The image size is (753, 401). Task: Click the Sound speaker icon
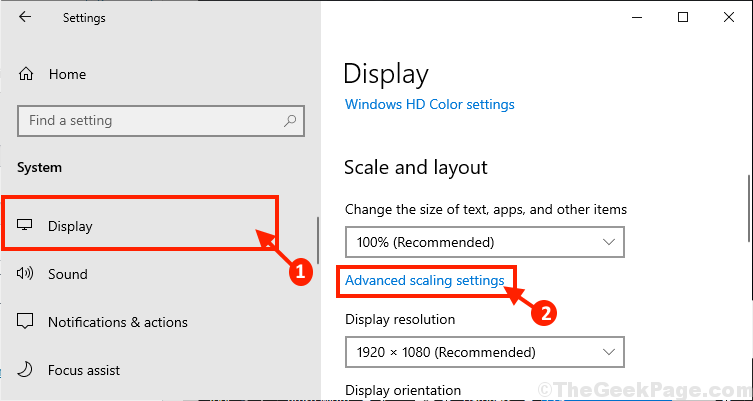pos(24,274)
